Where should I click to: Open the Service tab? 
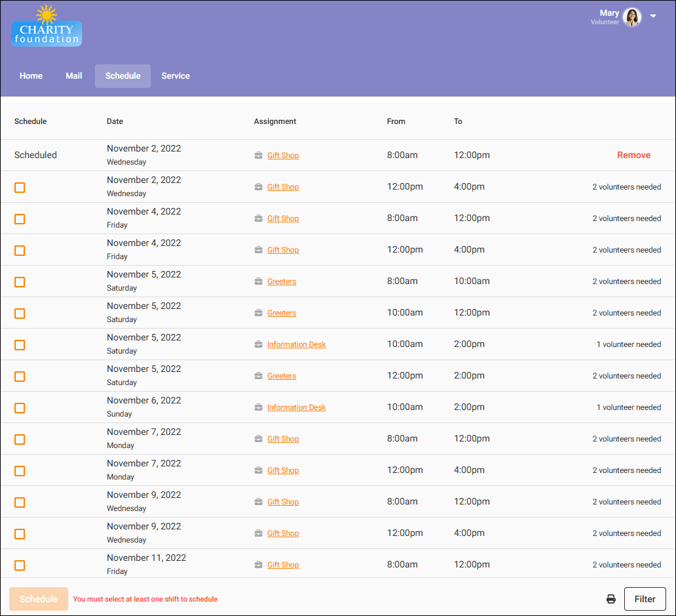175,75
